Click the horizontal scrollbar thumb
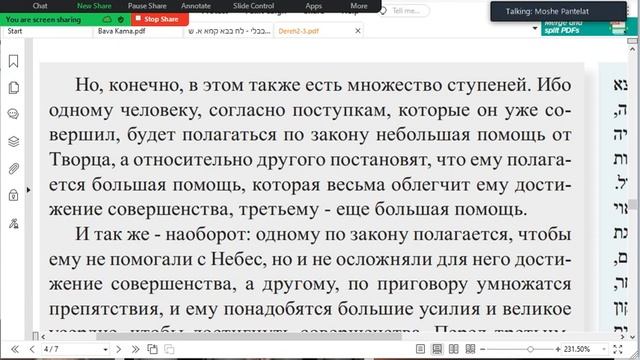Screen dimensions: 640x360 (x=249, y=337)
